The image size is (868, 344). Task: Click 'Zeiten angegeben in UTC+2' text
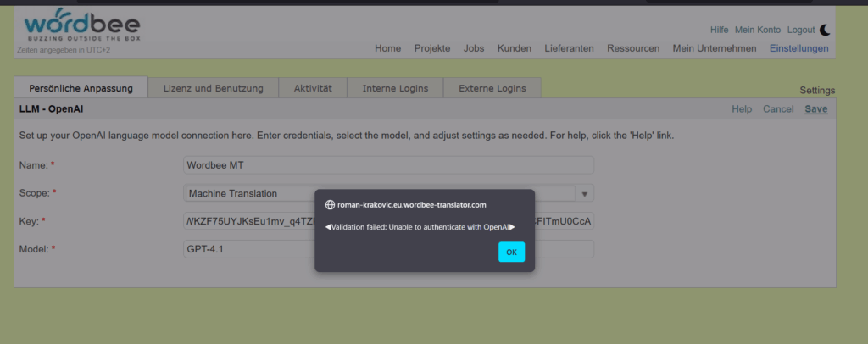64,50
